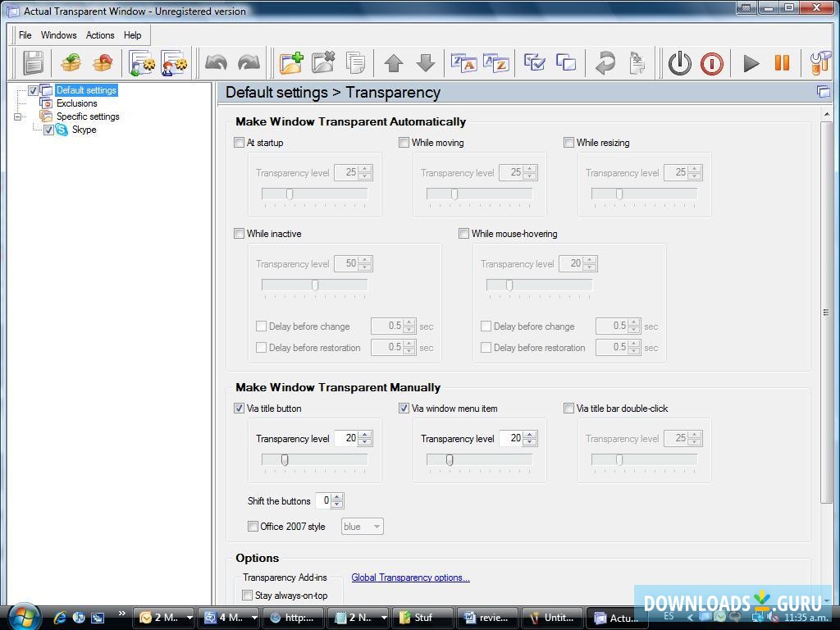Click the orange Pause icon on the toolbar
This screenshot has height=630, width=840.
(x=780, y=63)
